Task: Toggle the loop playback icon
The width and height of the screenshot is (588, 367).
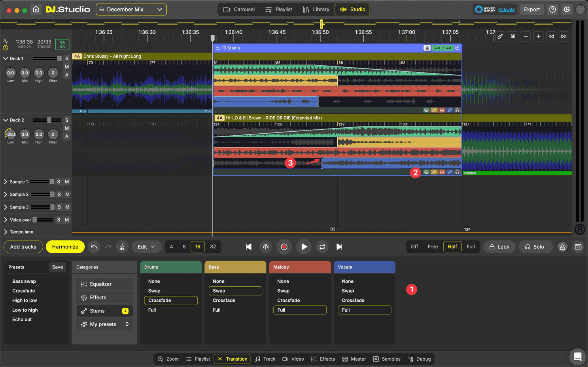Action: (322, 247)
